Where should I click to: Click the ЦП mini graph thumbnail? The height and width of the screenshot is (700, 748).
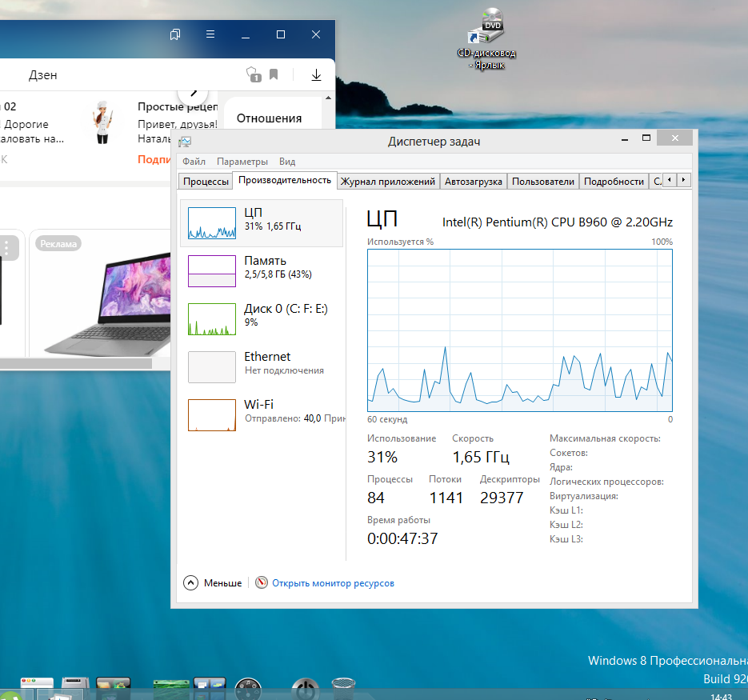coord(212,223)
